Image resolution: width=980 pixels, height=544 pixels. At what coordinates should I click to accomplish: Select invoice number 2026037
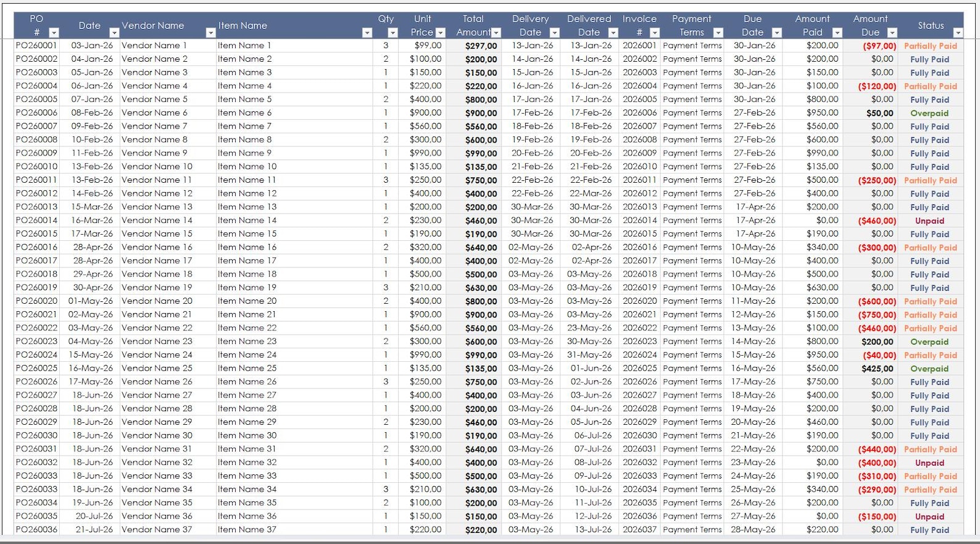click(x=640, y=529)
